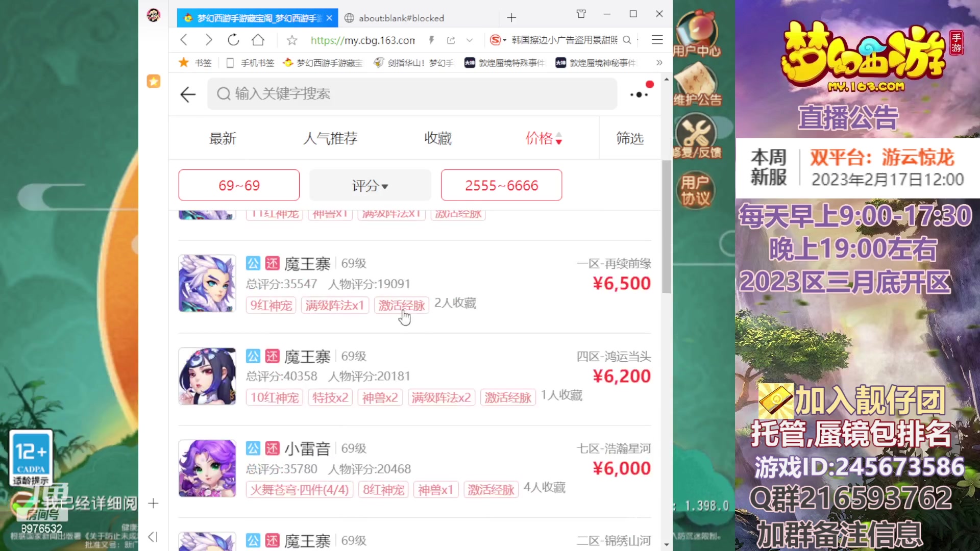The width and height of the screenshot is (980, 551).
Task: Open 用户协议 in the game site behind
Action: 695,190
